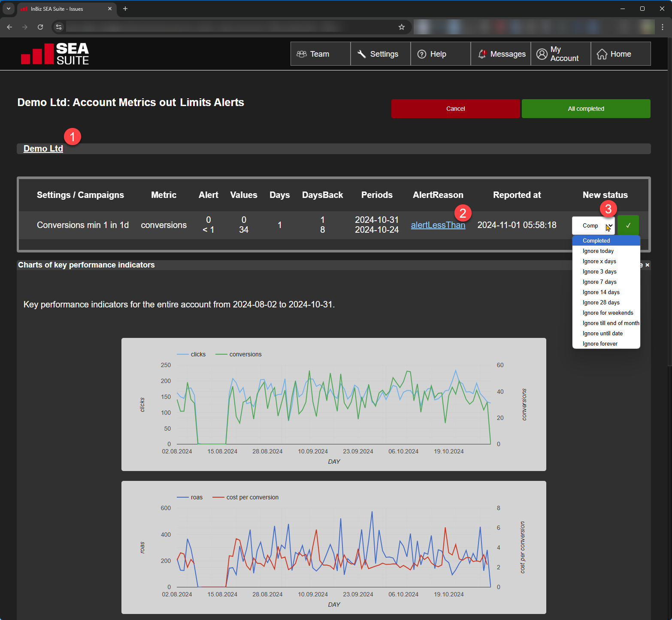672x620 pixels.
Task: Choose 'Ignore 7 days' option
Action: [x=599, y=282]
